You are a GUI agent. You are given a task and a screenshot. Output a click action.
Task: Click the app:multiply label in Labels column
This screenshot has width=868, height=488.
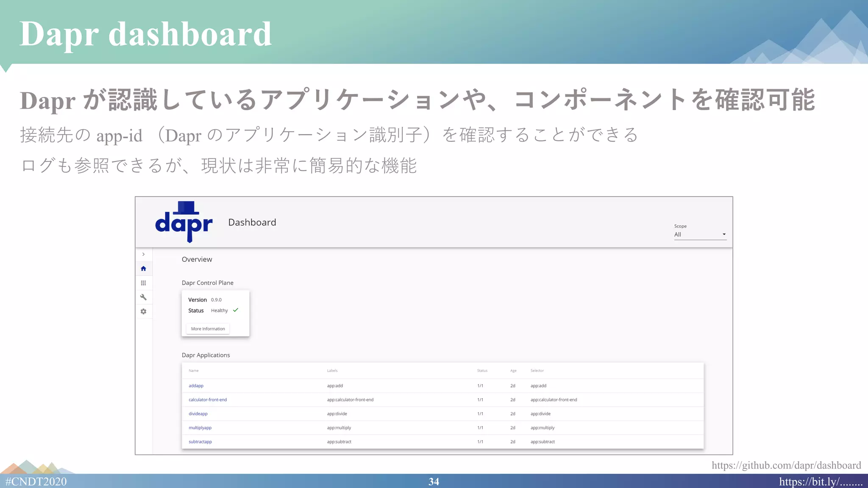click(x=339, y=428)
